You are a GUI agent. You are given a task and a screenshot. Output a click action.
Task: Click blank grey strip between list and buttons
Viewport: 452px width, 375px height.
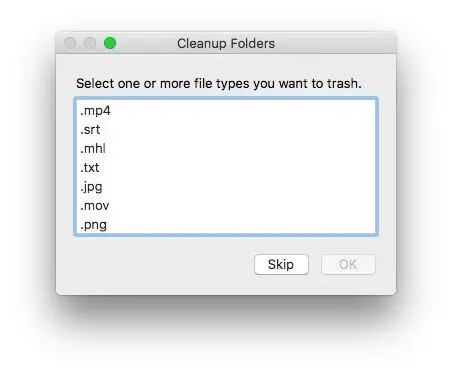(x=226, y=245)
